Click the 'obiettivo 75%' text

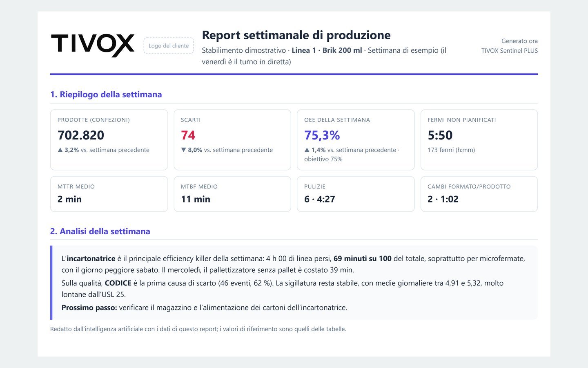[x=323, y=159]
